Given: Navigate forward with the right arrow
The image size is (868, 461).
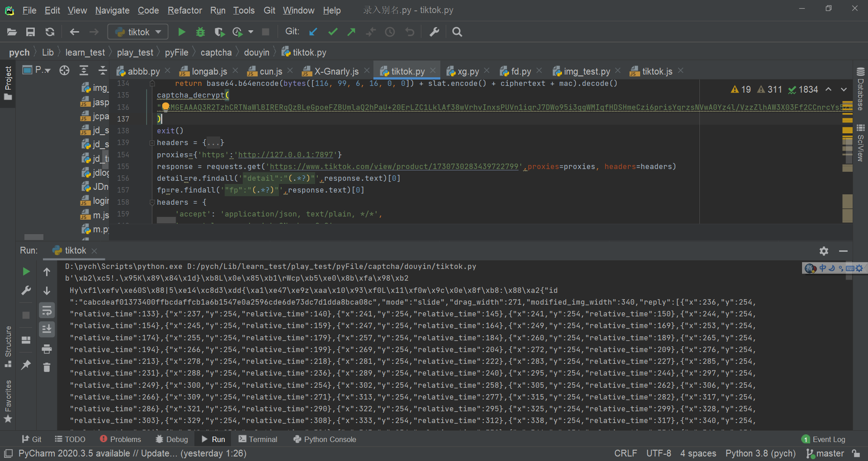Looking at the screenshot, I should pyautogui.click(x=94, y=32).
